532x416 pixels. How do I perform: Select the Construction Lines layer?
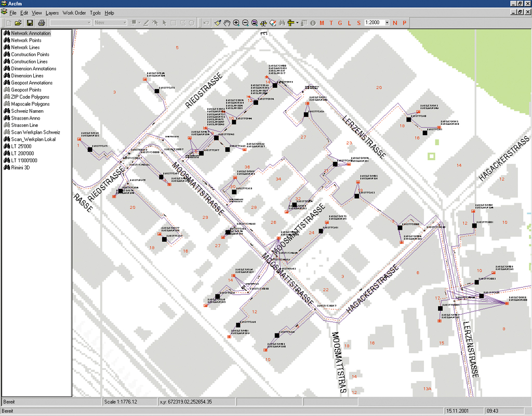pos(29,61)
